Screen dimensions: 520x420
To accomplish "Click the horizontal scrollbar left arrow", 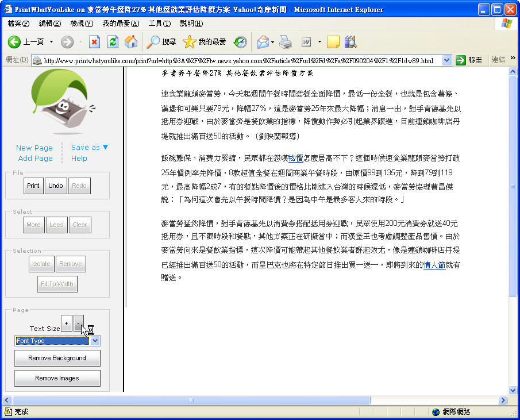I will click(7, 400).
